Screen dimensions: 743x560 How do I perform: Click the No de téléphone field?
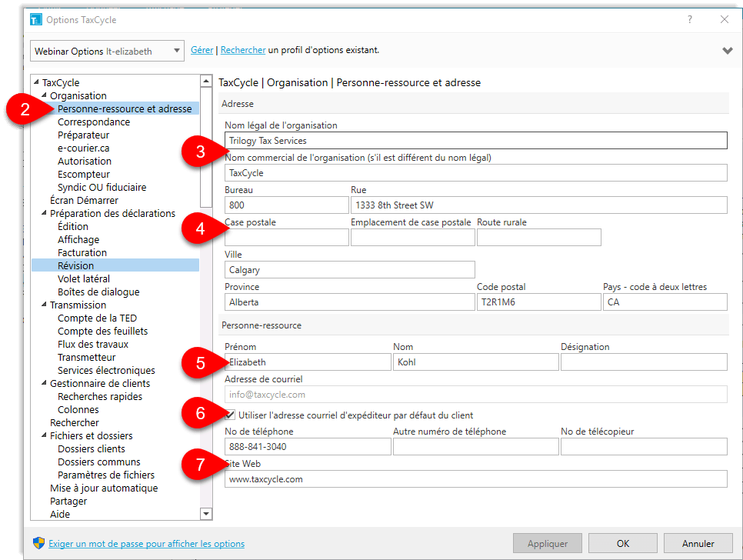[x=308, y=446]
